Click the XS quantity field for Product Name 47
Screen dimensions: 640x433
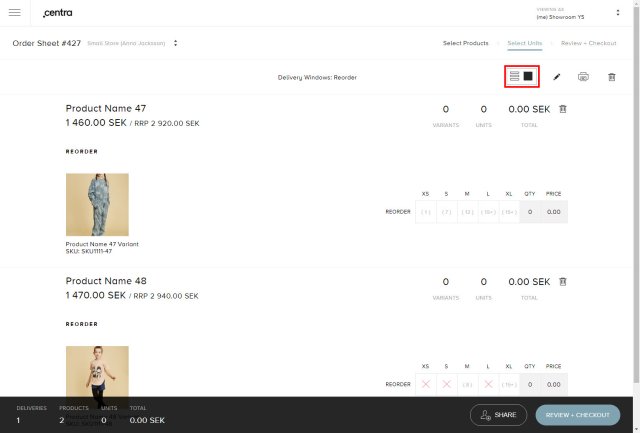click(x=425, y=212)
